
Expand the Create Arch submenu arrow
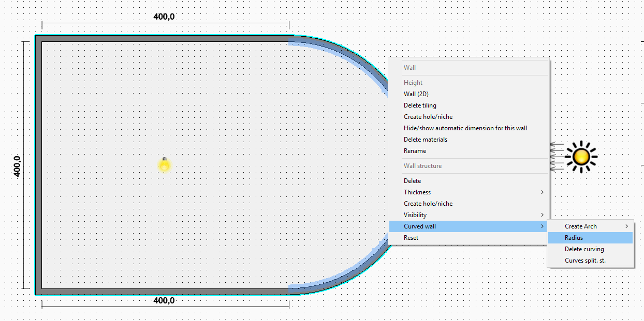(x=627, y=226)
